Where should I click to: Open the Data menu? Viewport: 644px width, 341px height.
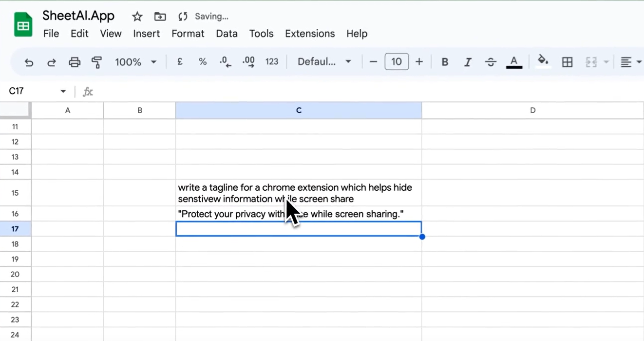tap(227, 34)
